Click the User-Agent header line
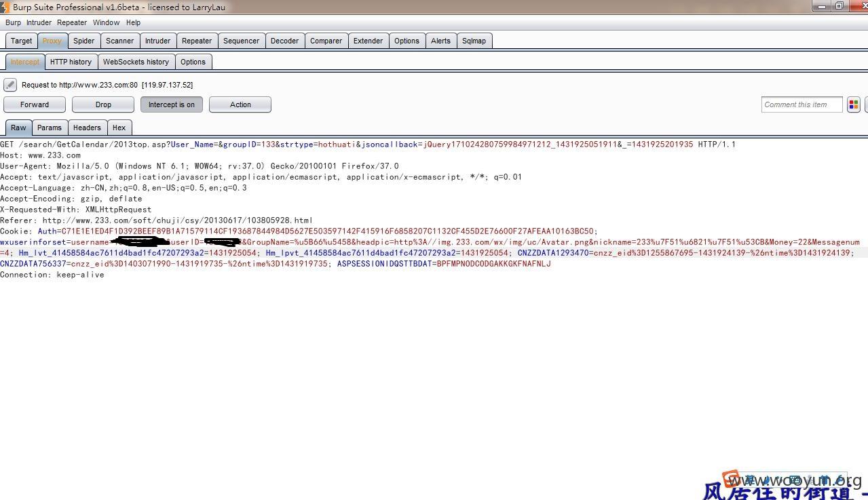Screen dimensions: 868x500 pyautogui.click(x=200, y=166)
